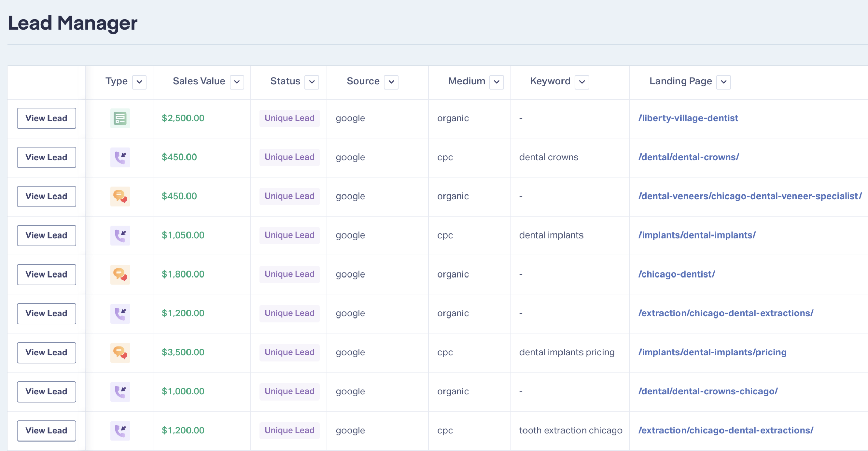Click the chat icon for the $450.00 organic lead
Screen dimensions: 868x451
120,196
